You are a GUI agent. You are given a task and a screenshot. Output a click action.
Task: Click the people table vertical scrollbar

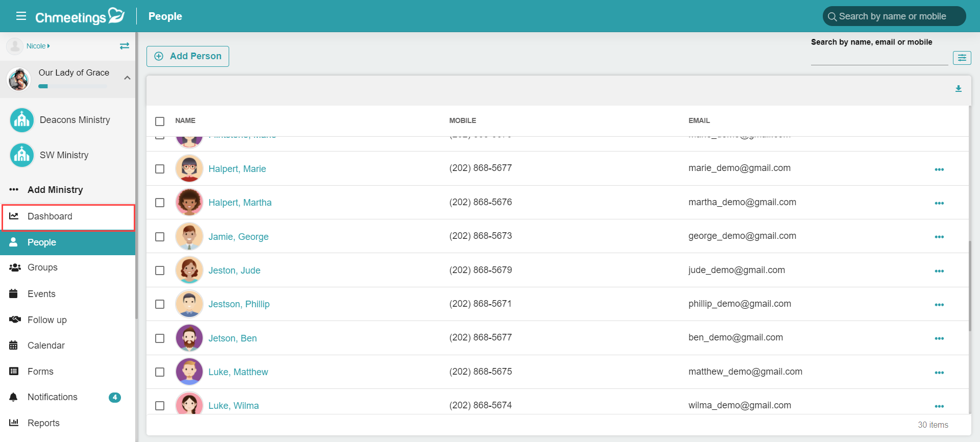click(970, 286)
